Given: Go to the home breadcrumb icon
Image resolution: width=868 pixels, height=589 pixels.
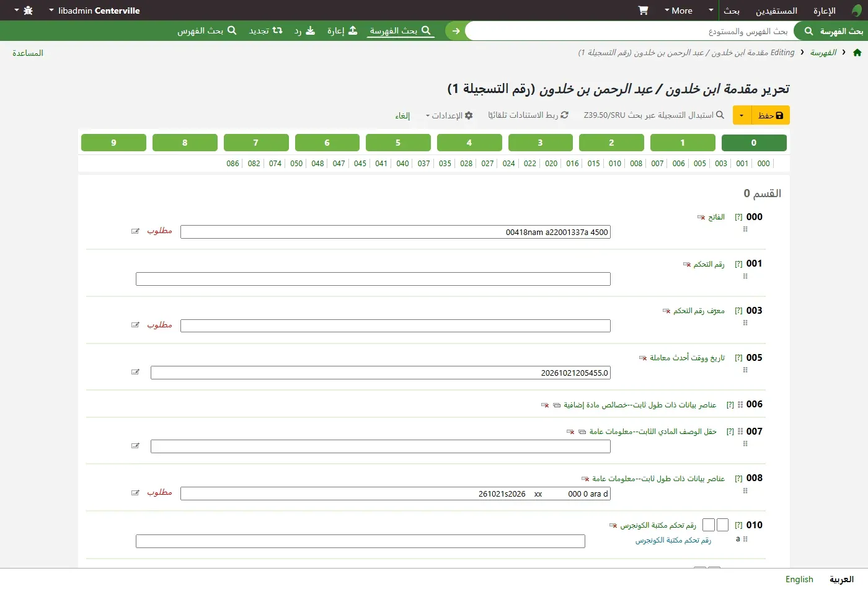Looking at the screenshot, I should (857, 53).
